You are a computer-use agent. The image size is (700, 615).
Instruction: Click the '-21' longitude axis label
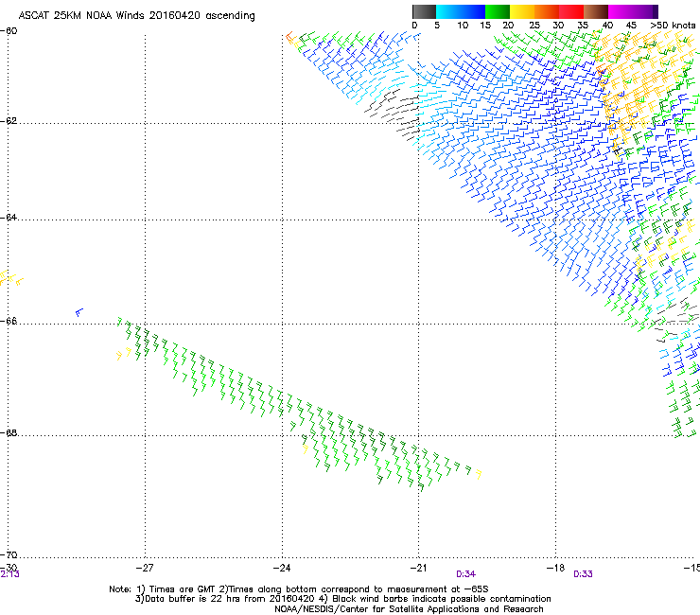point(418,568)
